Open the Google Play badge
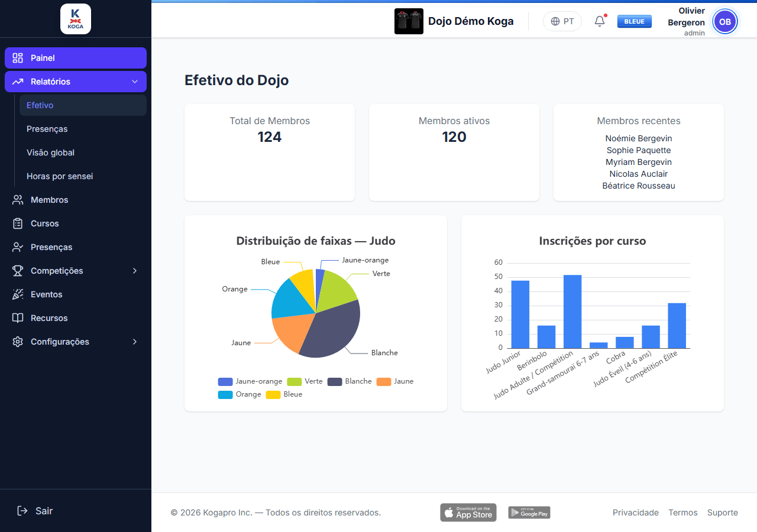This screenshot has width=757, height=532. click(x=529, y=512)
